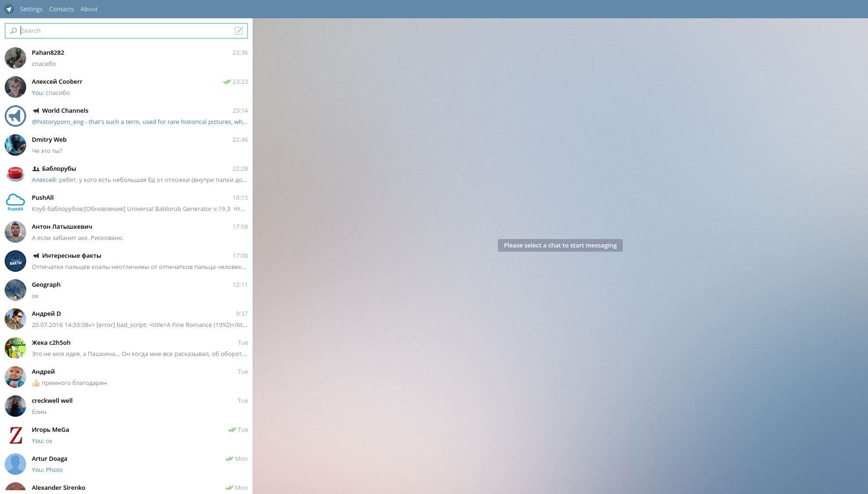The width and height of the screenshot is (868, 494).
Task: Open the Интересные факты channel name
Action: [72, 256]
